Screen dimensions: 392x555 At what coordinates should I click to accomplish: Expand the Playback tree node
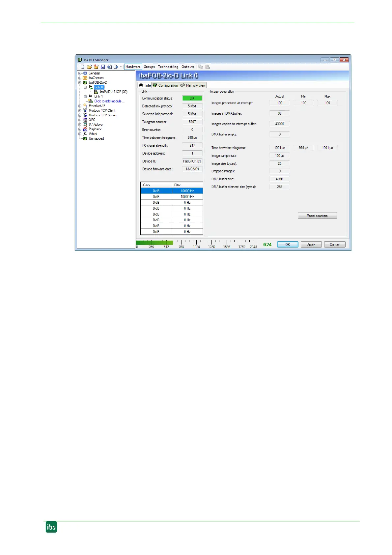click(80, 129)
